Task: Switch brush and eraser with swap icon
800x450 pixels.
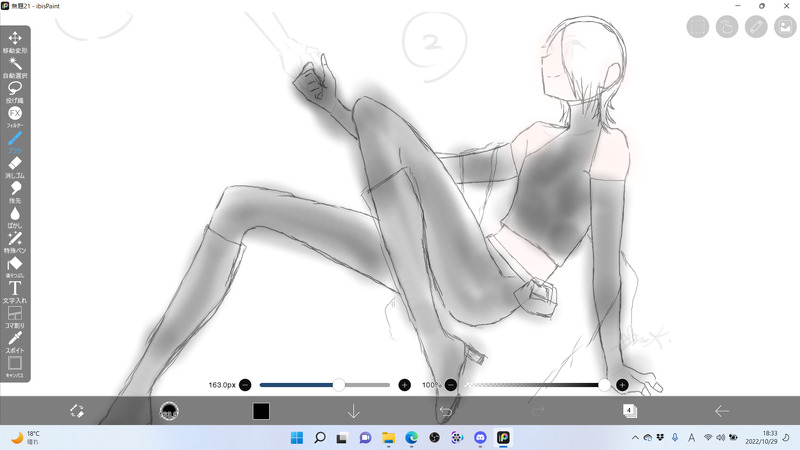Action: (77, 411)
